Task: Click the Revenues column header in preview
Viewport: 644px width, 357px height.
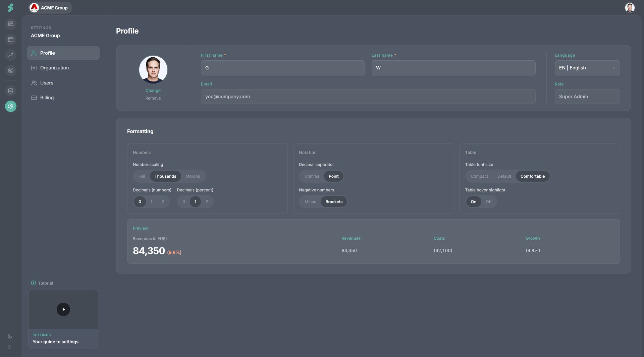Action: pyautogui.click(x=351, y=238)
